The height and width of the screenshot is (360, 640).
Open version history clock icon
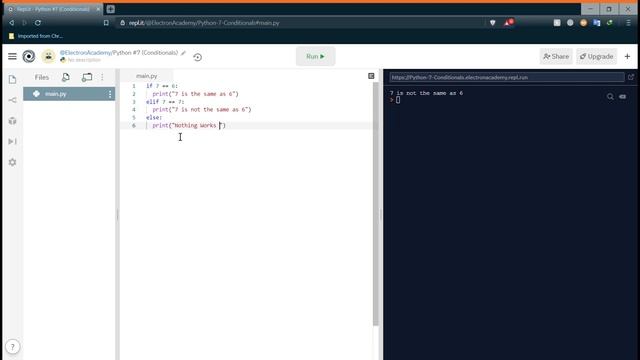(198, 57)
